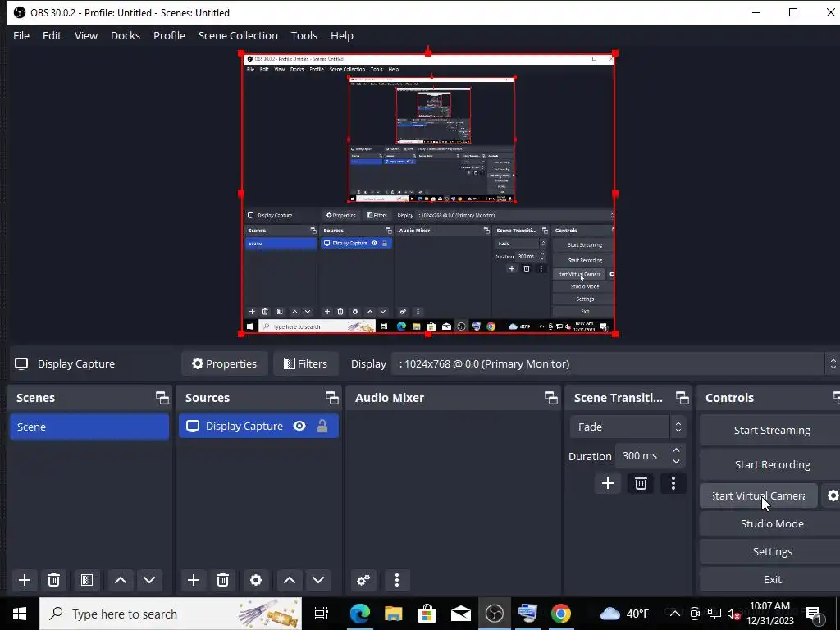Open virtual camera settings gear

click(833, 495)
